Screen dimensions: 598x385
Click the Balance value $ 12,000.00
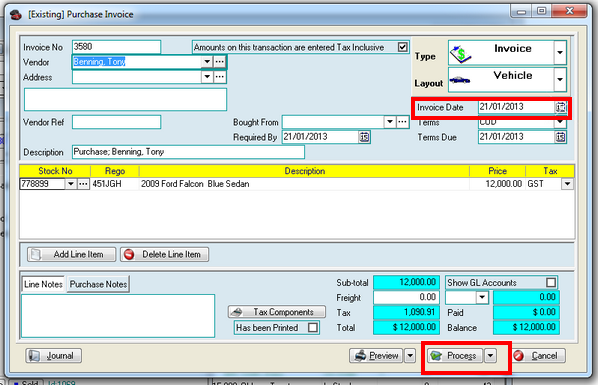(526, 327)
